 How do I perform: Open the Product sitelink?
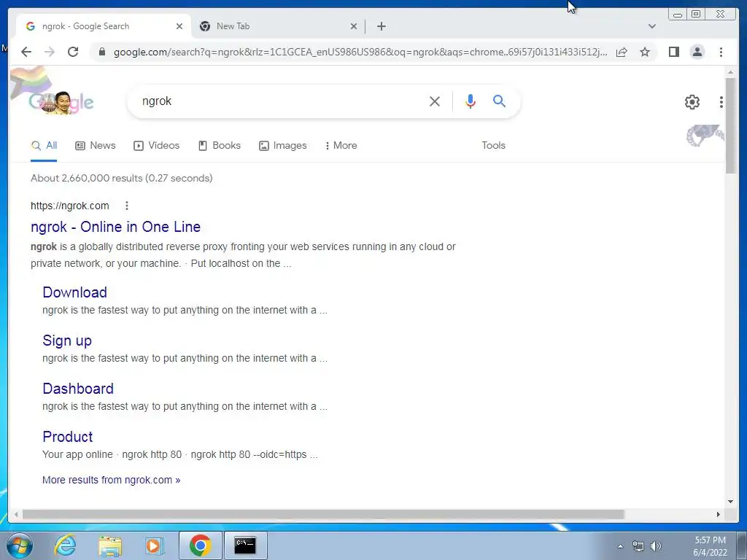click(x=68, y=437)
